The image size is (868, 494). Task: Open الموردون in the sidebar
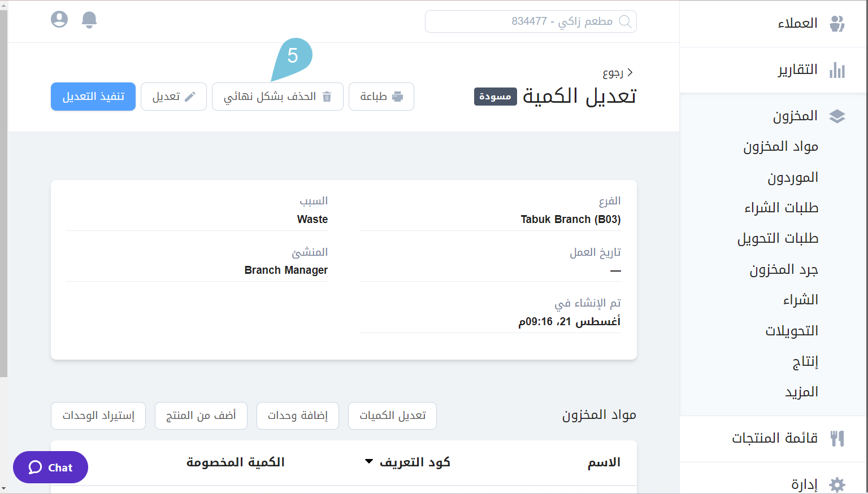pos(793,178)
